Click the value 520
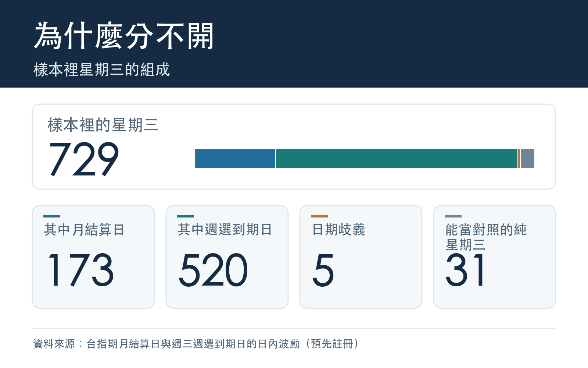 coord(213,270)
